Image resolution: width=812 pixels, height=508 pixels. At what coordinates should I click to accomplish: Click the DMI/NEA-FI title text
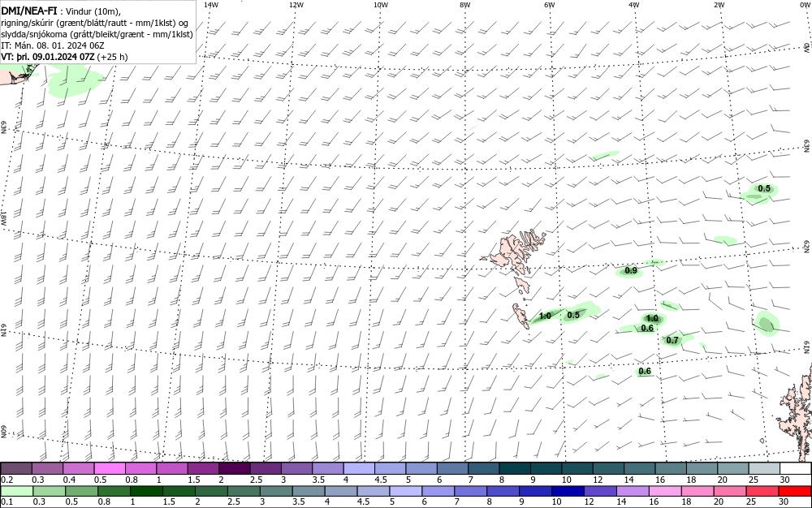click(29, 11)
